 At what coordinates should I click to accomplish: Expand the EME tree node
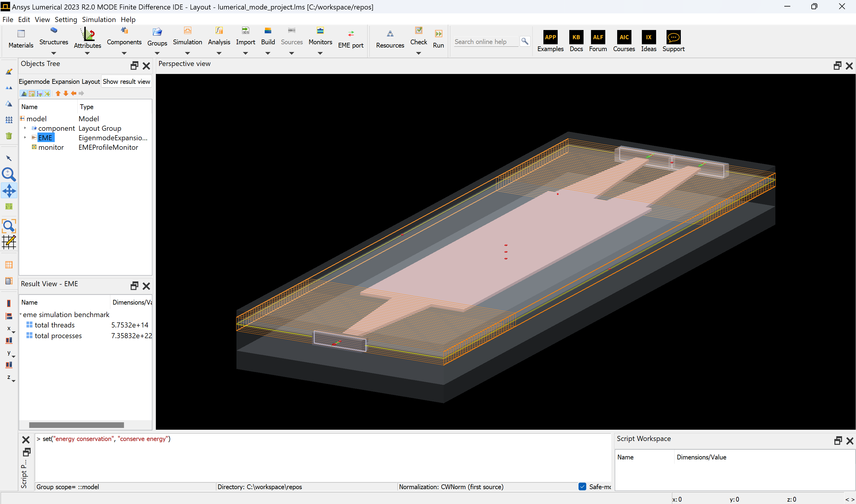click(x=25, y=138)
